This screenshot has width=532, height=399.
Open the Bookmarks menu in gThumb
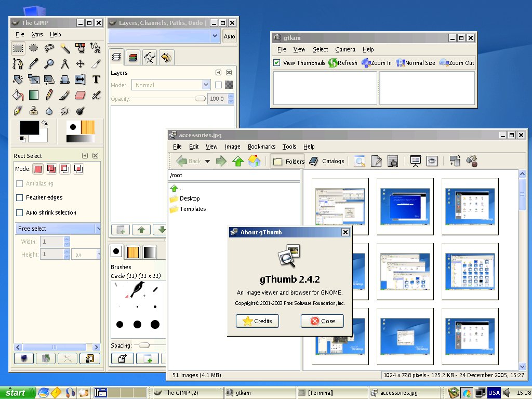261,147
